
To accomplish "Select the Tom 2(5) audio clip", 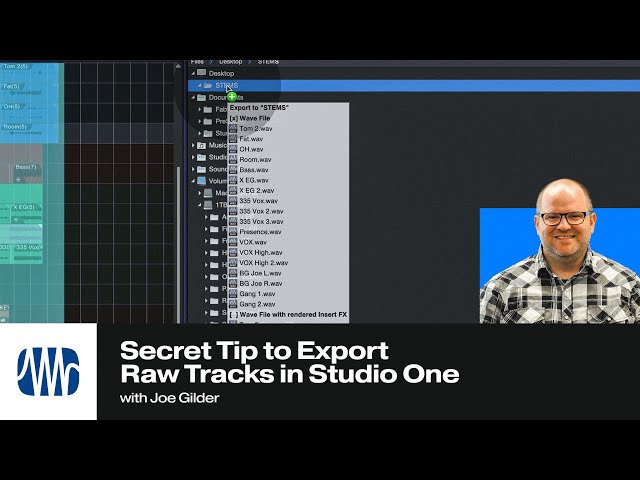I will coord(29,72).
